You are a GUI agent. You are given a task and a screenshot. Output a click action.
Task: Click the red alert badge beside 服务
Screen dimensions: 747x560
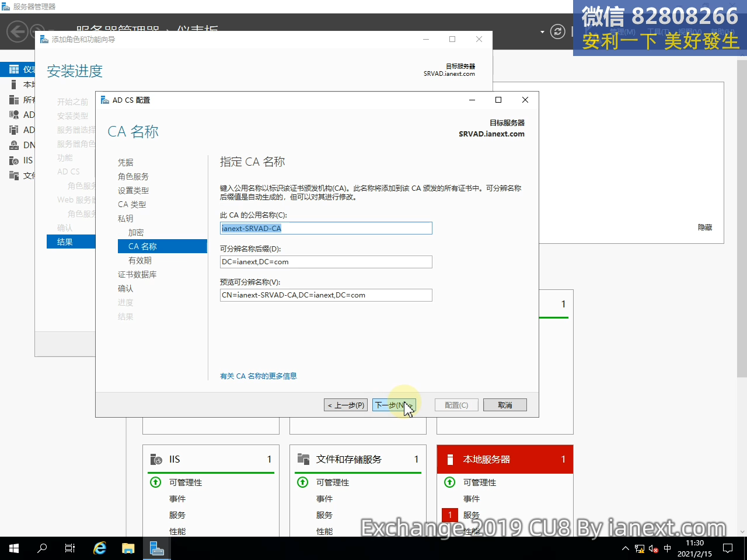pos(450,515)
